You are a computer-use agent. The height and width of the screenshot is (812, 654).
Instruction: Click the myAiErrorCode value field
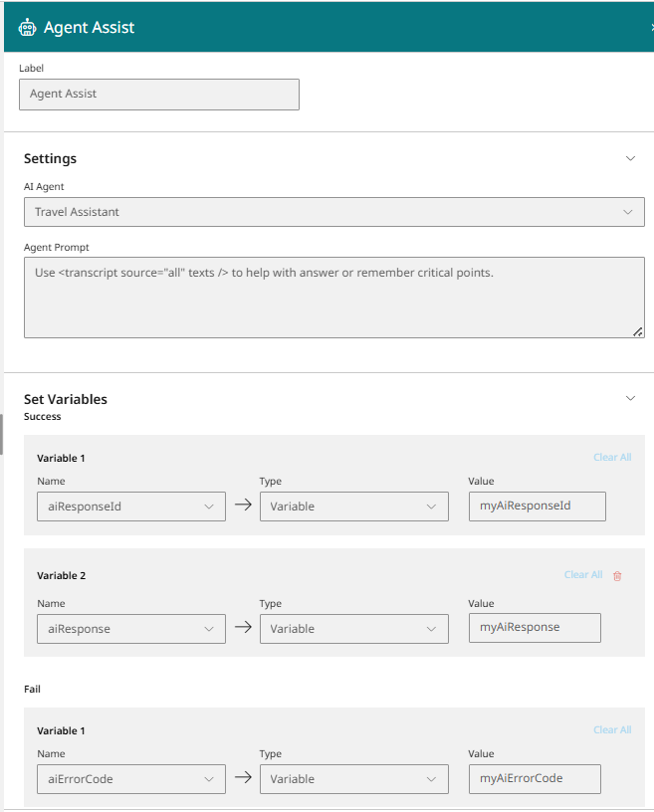point(535,778)
